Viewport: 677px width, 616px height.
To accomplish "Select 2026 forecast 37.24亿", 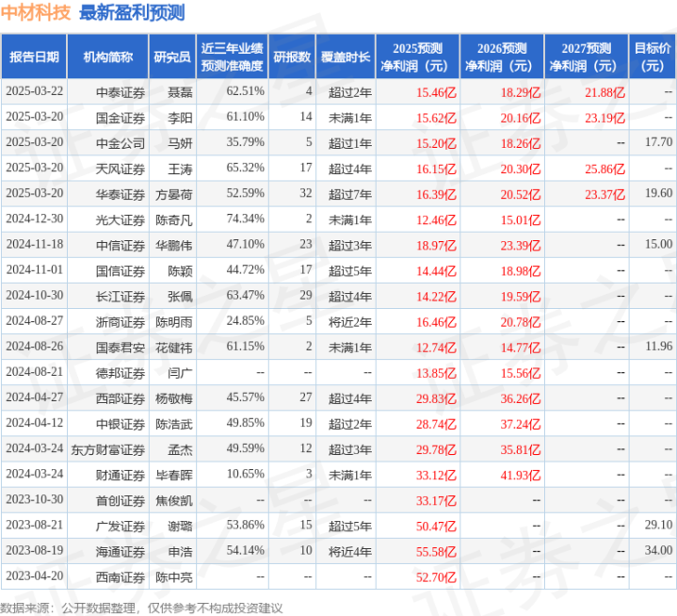I will point(521,424).
